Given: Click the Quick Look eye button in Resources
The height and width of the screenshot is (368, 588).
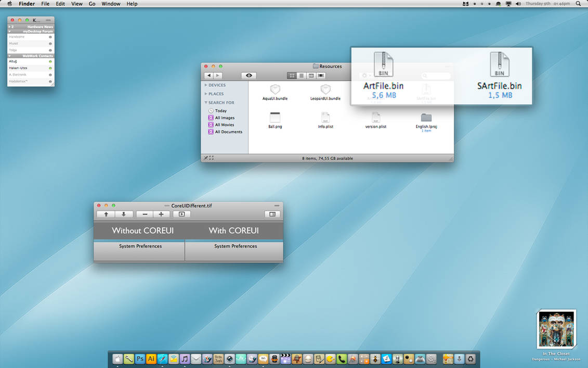Looking at the screenshot, I should [x=249, y=75].
